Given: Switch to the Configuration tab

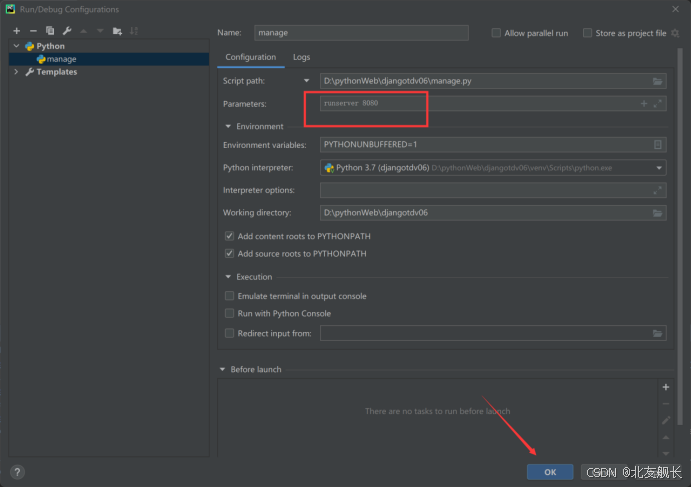Looking at the screenshot, I should coord(251,57).
